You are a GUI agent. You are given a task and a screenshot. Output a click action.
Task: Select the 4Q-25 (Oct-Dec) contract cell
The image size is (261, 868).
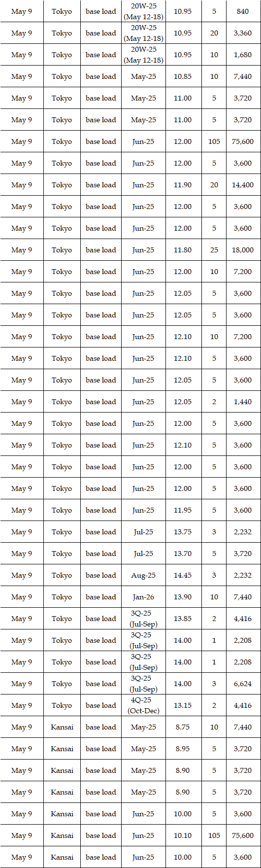pos(143,705)
